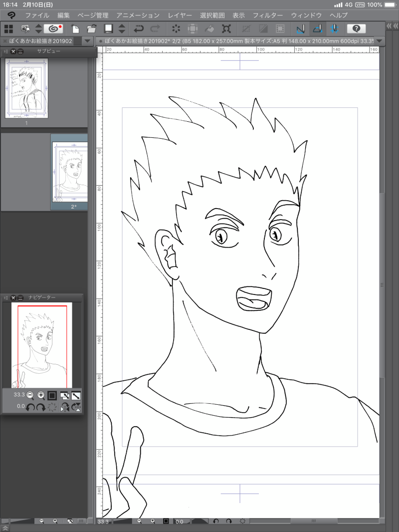399x532 pixels.
Task: Open the canvas tab list dropdown arrow
Action: tap(380, 41)
